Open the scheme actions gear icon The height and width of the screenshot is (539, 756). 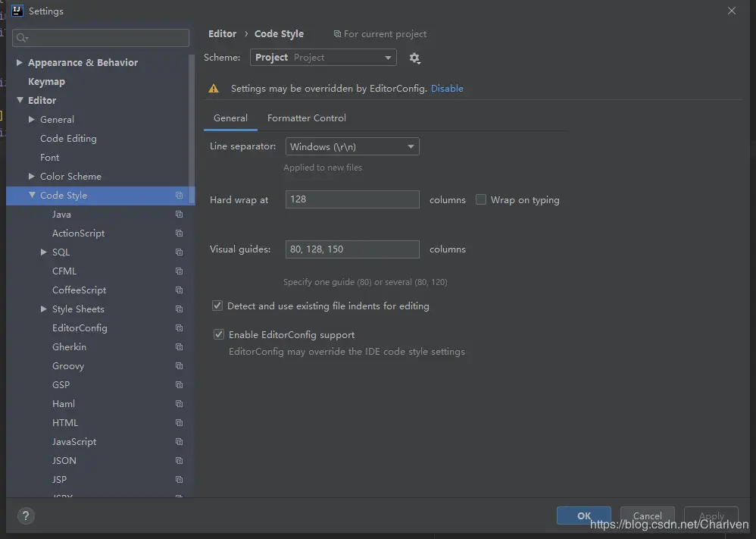pyautogui.click(x=414, y=58)
